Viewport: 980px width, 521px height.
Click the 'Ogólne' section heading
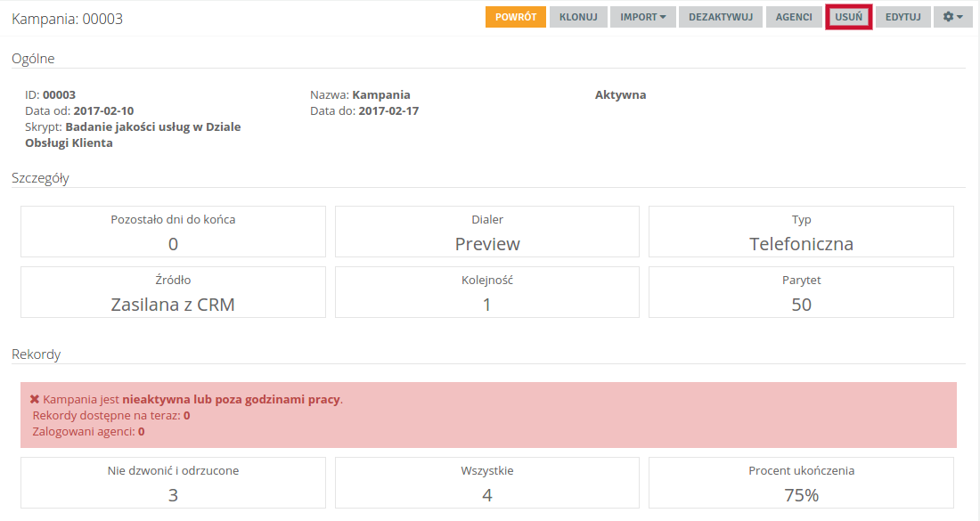click(33, 59)
